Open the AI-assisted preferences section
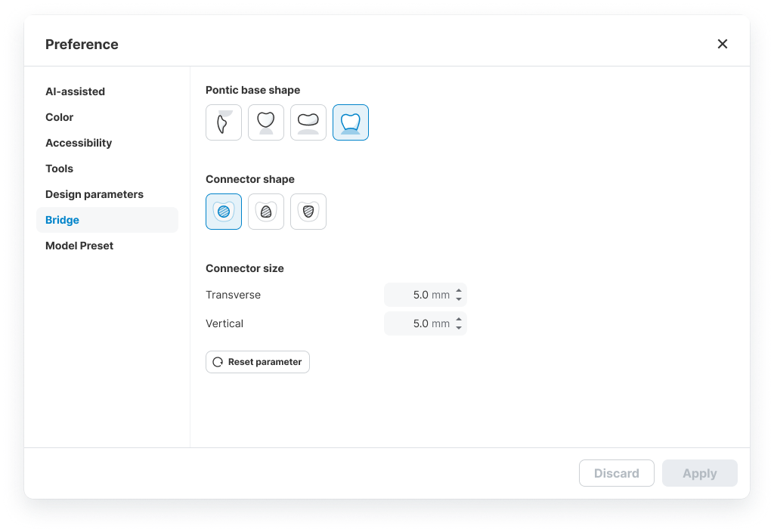Screen dimensions: 774x532 tap(75, 91)
